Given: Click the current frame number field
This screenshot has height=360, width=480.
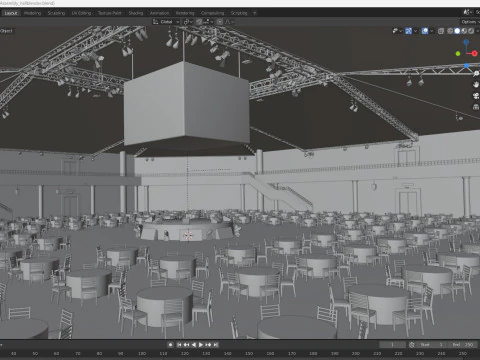Looking at the screenshot, I should pos(392,345).
